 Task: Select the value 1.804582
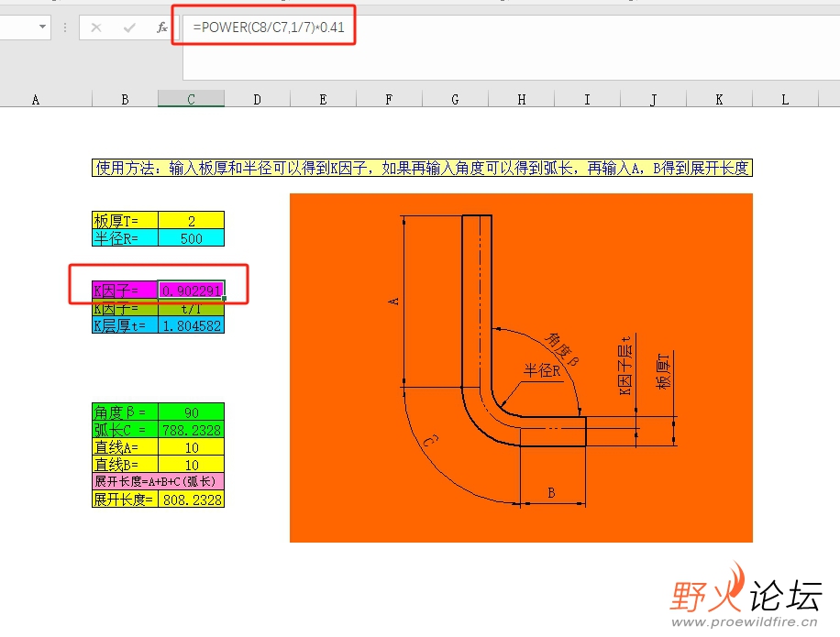pos(192,325)
